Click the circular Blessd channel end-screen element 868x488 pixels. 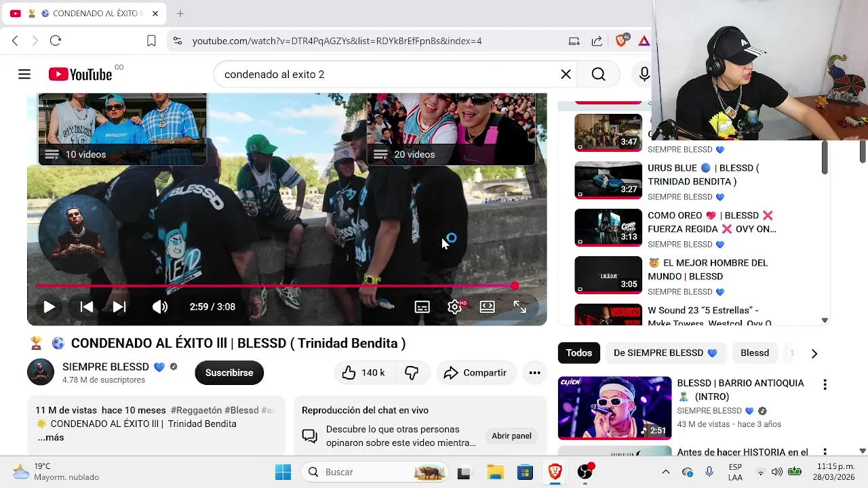(x=77, y=235)
